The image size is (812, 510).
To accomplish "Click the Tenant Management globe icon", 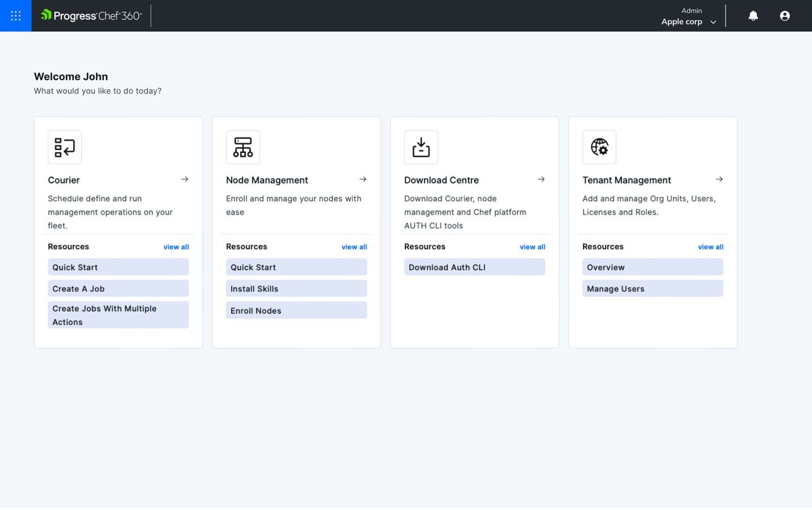I will click(x=599, y=147).
